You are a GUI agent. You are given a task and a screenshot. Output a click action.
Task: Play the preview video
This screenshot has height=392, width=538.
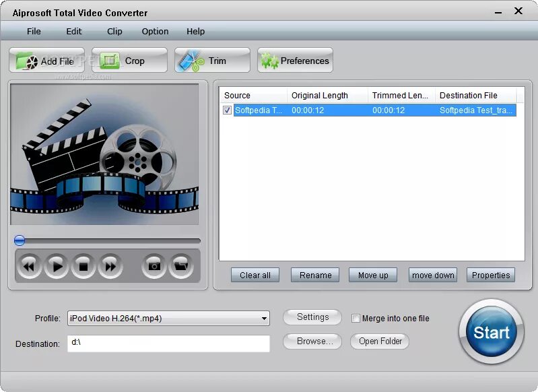[x=57, y=266]
